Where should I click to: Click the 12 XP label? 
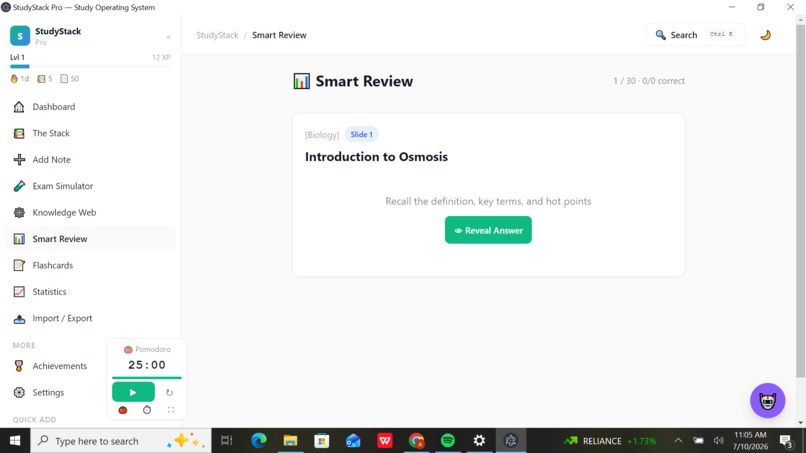161,57
